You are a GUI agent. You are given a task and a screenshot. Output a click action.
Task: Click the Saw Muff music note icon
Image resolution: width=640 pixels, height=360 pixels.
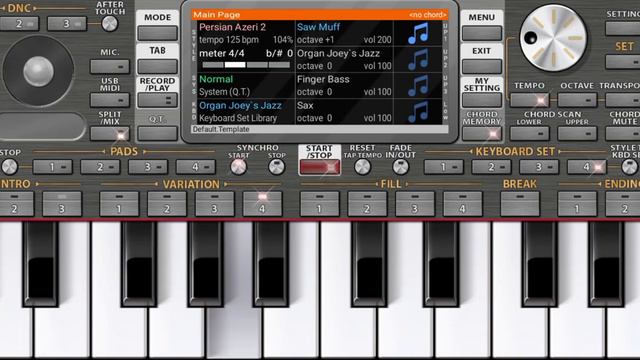point(418,33)
